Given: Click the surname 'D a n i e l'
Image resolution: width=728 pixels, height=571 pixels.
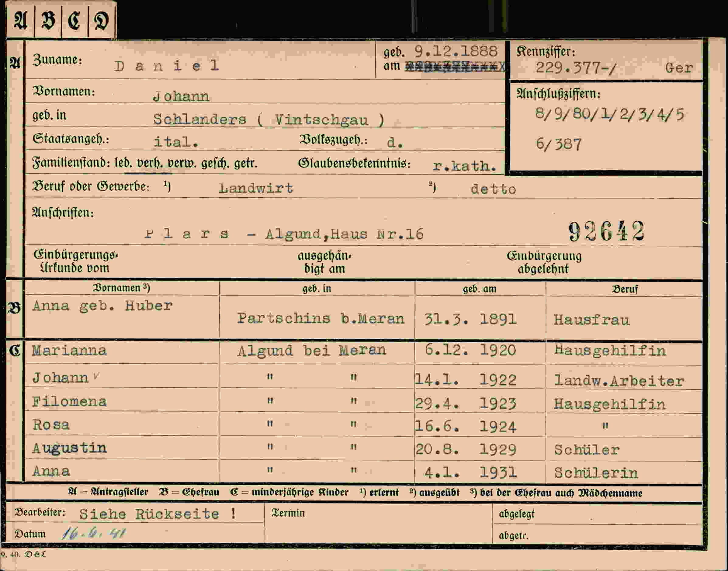Looking at the screenshot, I should [x=167, y=66].
